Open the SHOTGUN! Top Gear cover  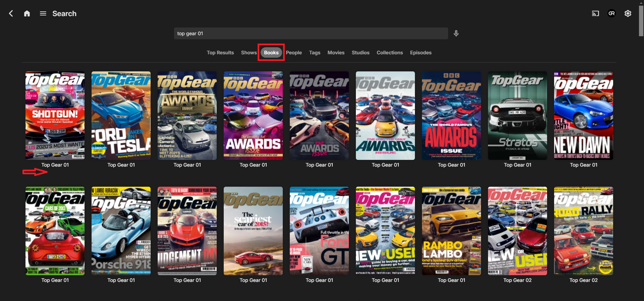(x=55, y=116)
